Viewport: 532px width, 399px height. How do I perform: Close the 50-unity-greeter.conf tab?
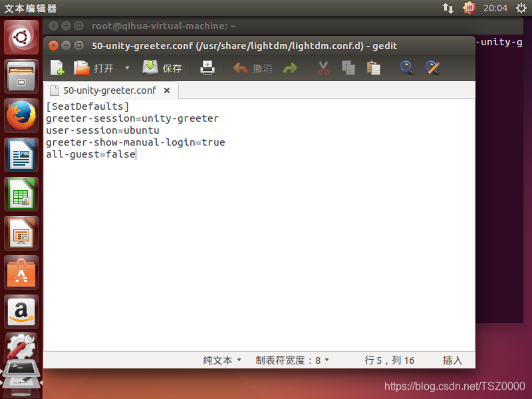[x=167, y=90]
